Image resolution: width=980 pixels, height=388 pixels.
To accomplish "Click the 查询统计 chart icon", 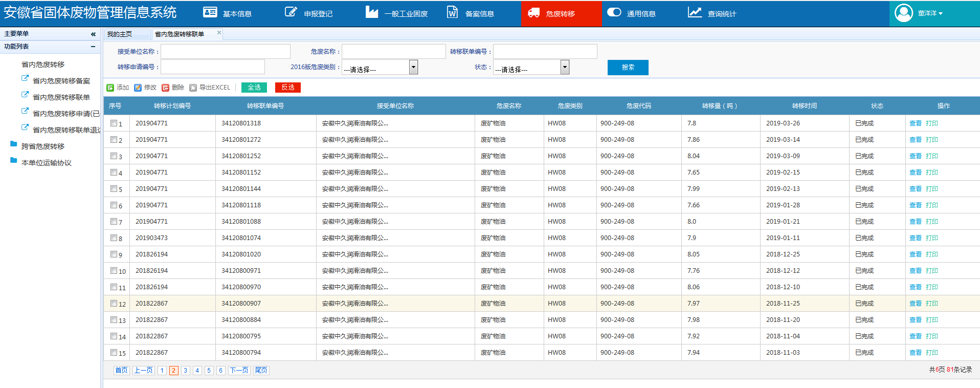I will (x=695, y=12).
